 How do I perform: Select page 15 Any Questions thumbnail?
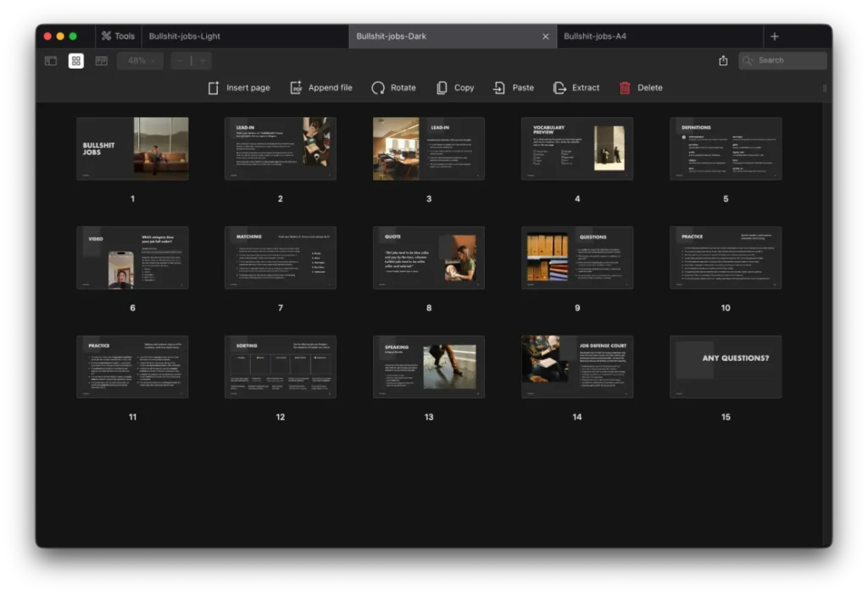click(x=726, y=366)
